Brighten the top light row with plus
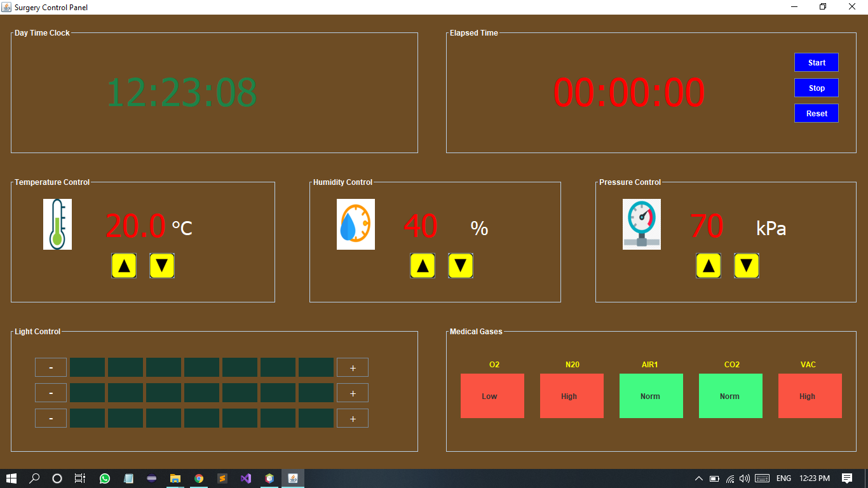 click(352, 367)
